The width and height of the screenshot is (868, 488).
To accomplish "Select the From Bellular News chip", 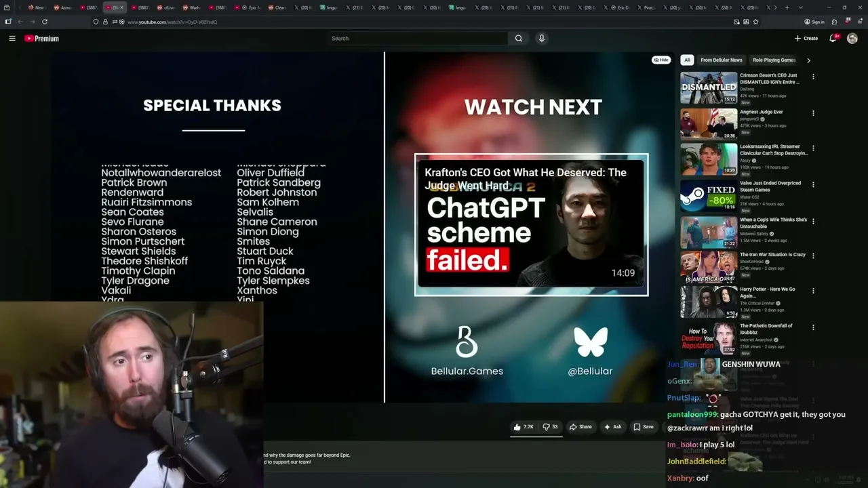I will tap(722, 60).
